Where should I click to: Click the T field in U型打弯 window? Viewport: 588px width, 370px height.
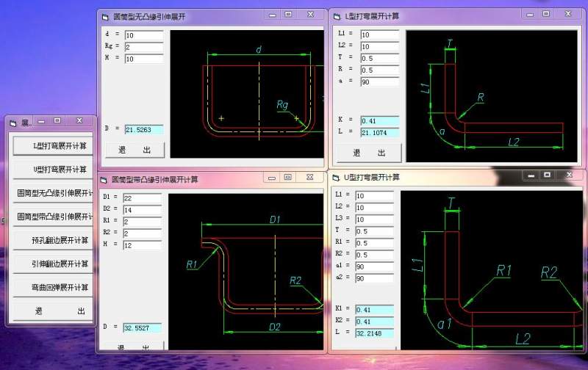(374, 231)
